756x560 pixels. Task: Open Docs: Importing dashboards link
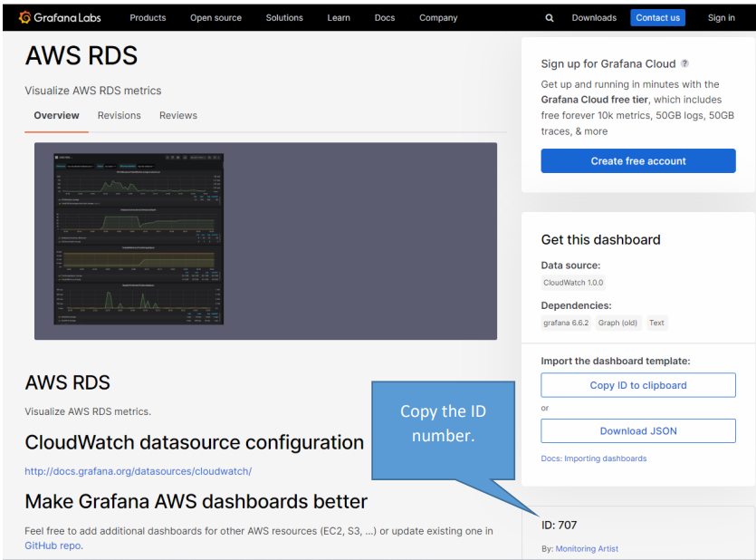click(x=594, y=459)
